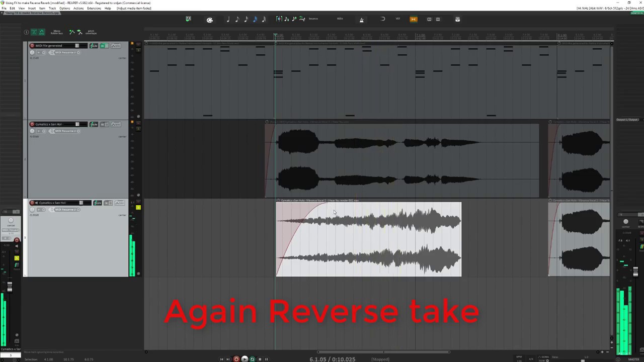Click the rightmost icon on top toolbar

pyautogui.click(x=457, y=19)
